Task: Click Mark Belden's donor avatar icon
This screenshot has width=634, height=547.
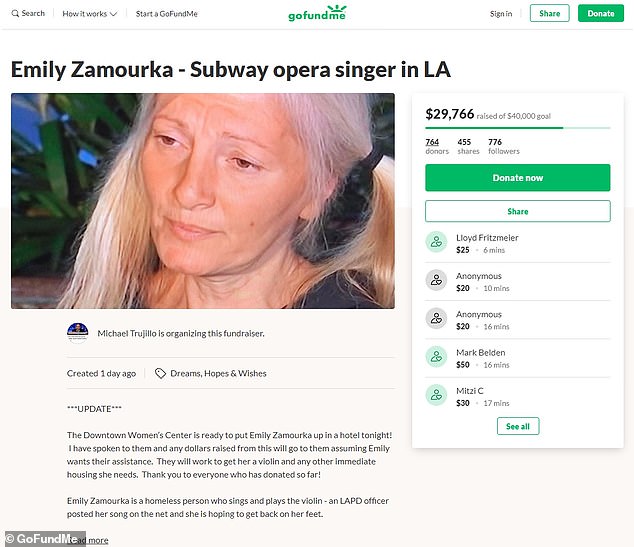Action: point(435,357)
